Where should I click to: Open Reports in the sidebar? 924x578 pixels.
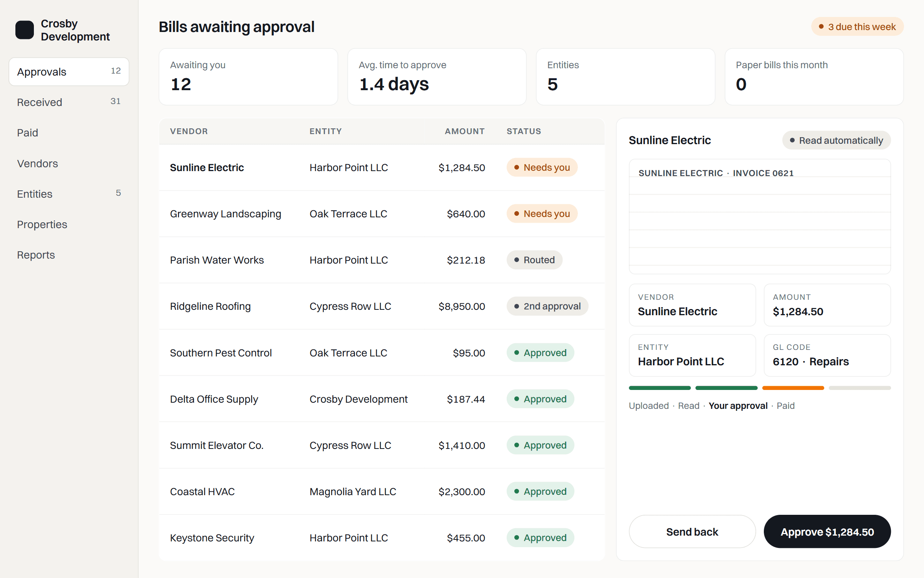point(69,255)
